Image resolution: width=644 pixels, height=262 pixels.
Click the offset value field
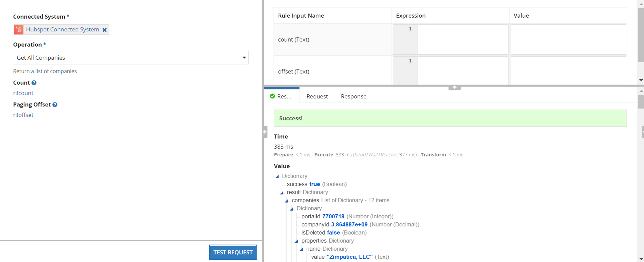coord(568,71)
